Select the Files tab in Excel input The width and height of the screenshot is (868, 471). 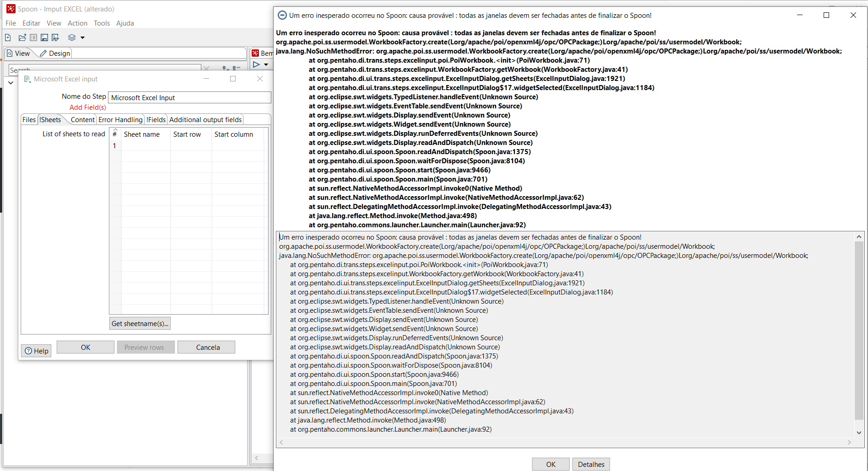point(29,120)
